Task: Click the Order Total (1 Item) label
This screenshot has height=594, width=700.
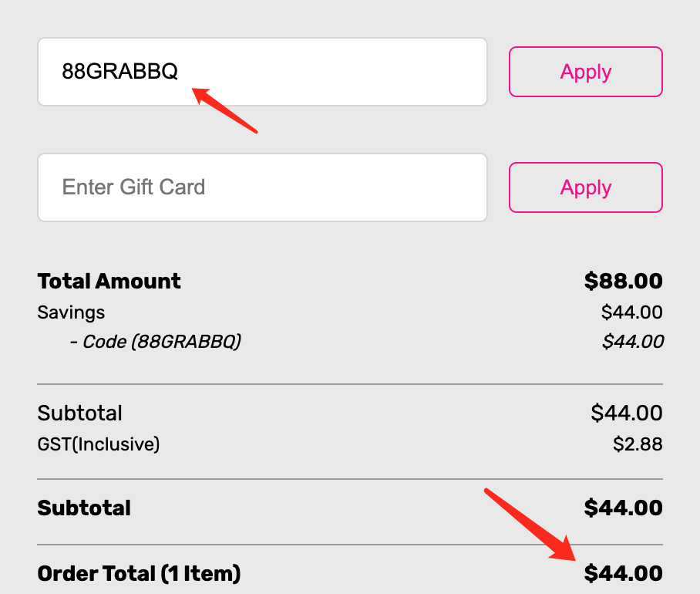Action: (139, 574)
